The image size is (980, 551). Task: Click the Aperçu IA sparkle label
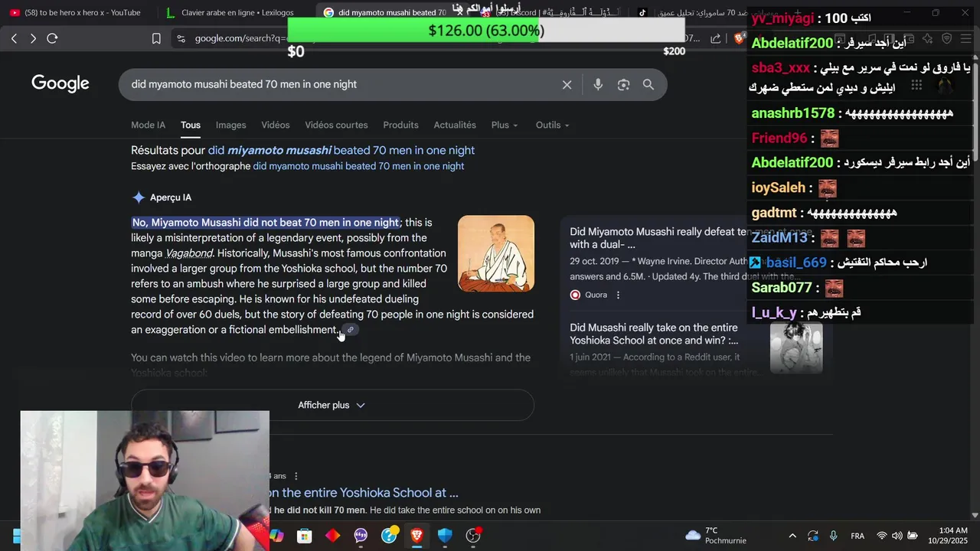162,197
